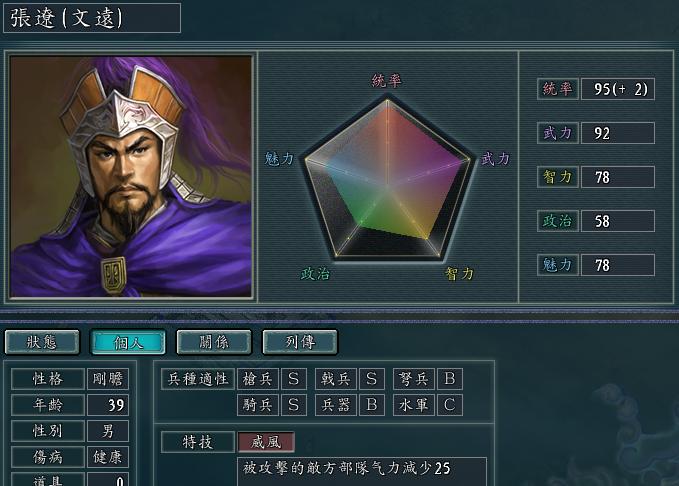
Task: Open the 列傳 biography tab
Action: [300, 342]
